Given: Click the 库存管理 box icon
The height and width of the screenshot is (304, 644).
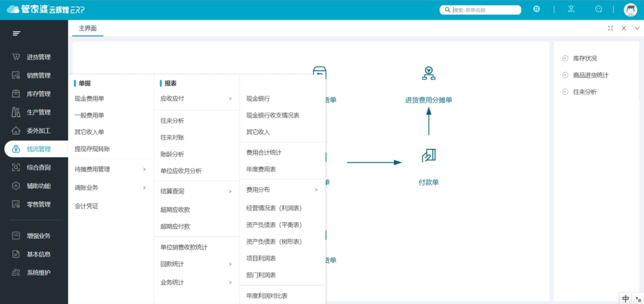Looking at the screenshot, I should point(16,94).
